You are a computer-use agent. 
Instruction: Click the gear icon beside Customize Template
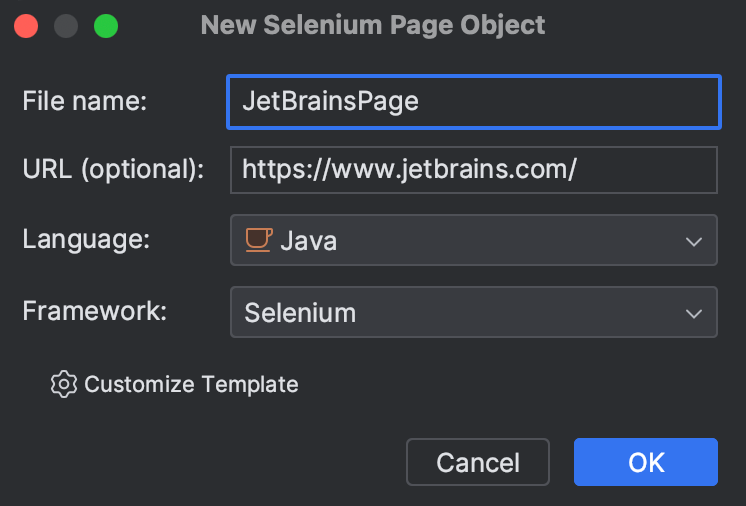click(x=64, y=384)
